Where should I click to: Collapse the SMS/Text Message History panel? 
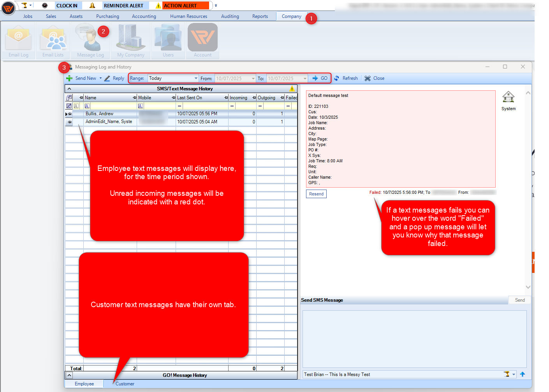69,89
